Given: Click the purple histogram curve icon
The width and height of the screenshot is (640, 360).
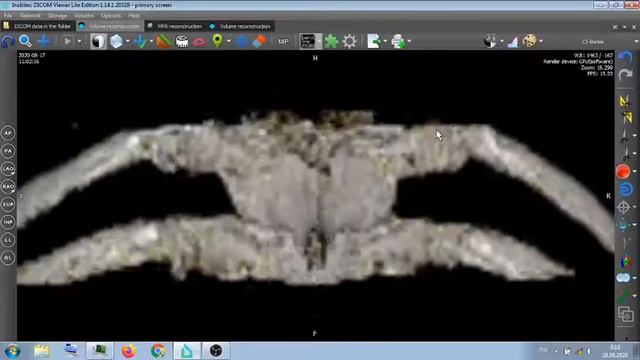Looking at the screenshot, I should pyautogui.click(x=513, y=41).
